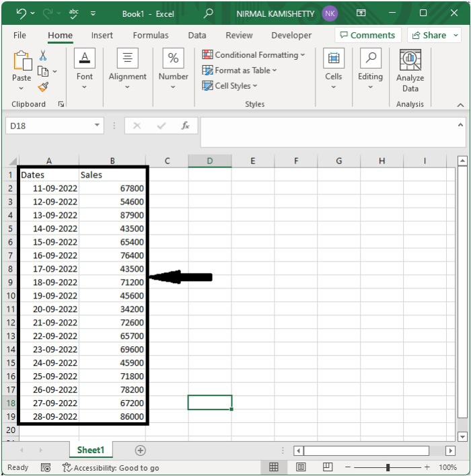Open the Number group menu
Screen dimensions: 471x476
(x=173, y=69)
